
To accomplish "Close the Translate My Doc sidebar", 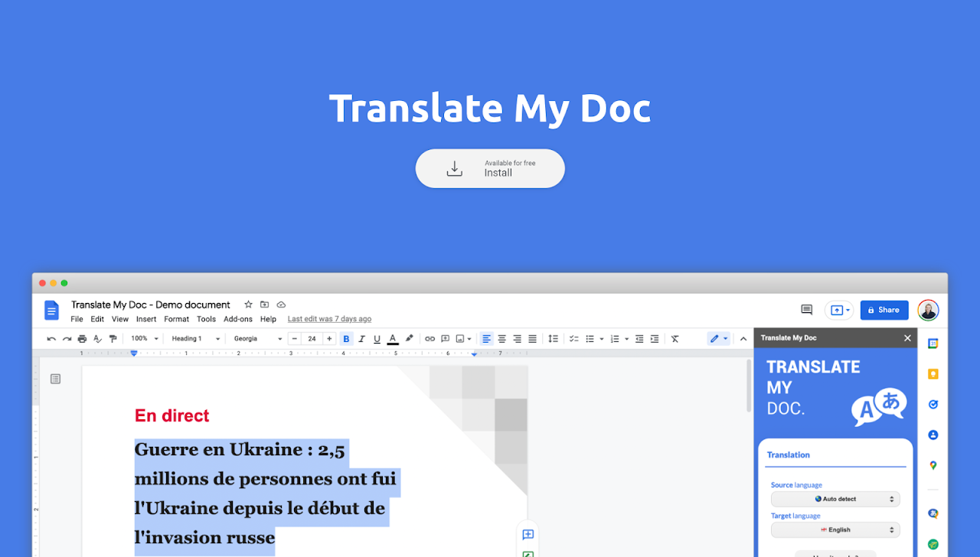I will tap(907, 338).
